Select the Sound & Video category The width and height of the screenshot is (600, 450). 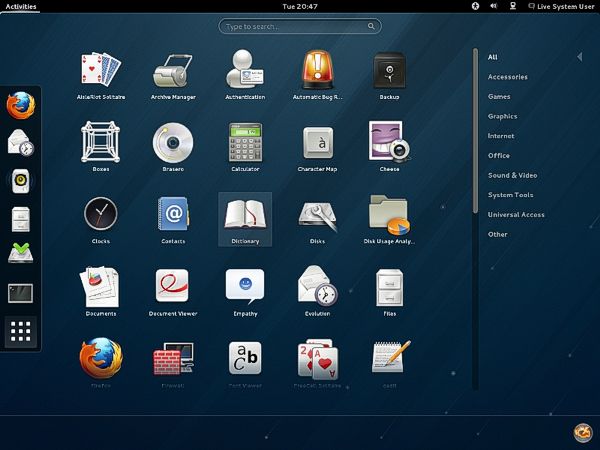click(x=512, y=175)
